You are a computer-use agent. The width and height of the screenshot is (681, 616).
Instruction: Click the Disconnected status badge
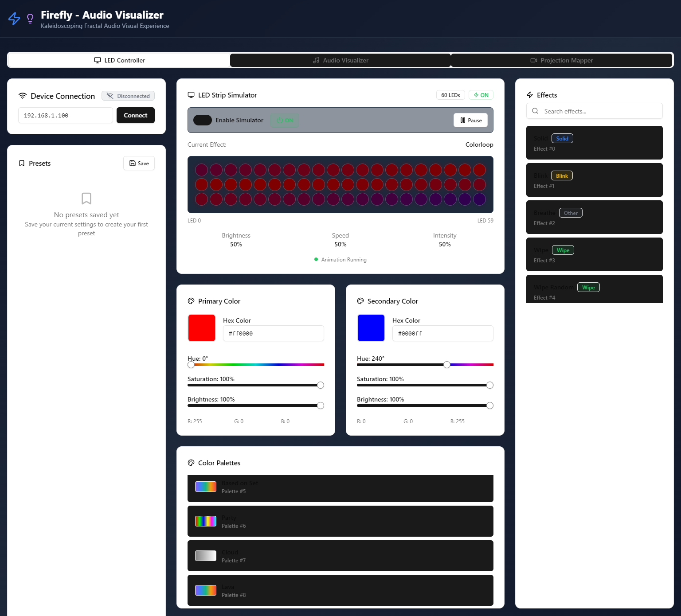click(x=128, y=96)
